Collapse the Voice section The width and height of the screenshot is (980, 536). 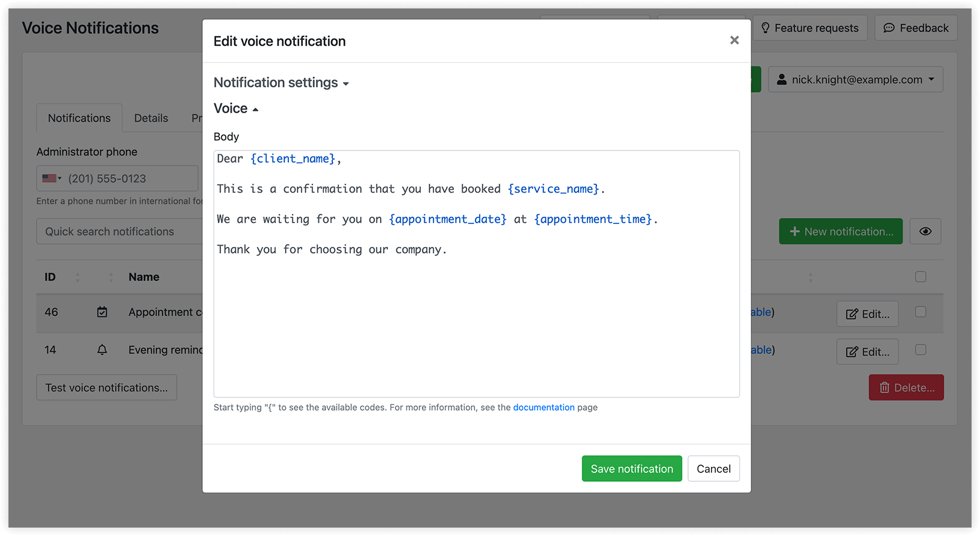tap(236, 108)
